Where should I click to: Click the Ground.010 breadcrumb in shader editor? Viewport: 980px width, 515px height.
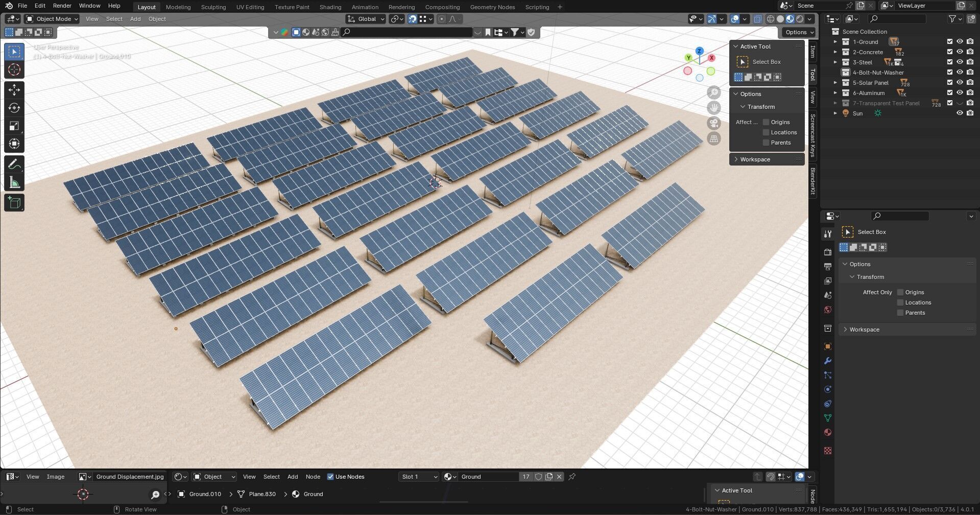pos(199,494)
